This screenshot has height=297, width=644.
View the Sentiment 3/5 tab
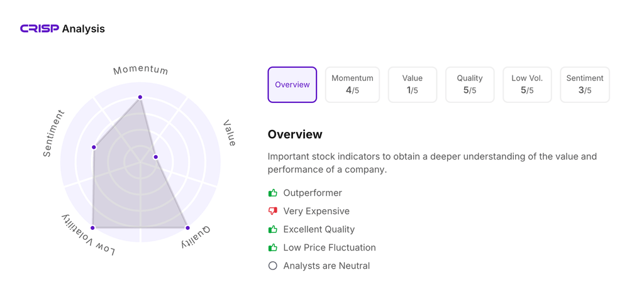point(585,85)
